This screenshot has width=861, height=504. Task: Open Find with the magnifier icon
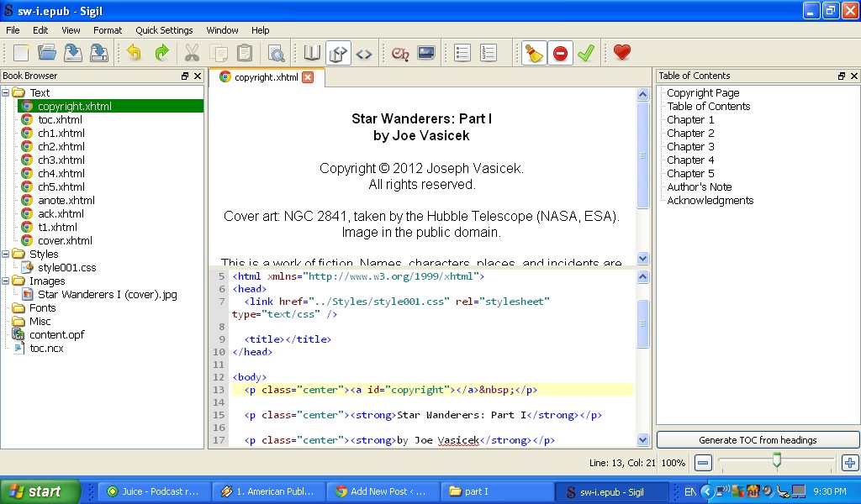(x=276, y=53)
